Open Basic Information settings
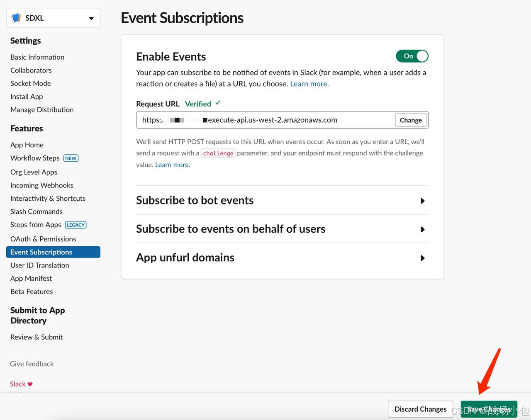The width and height of the screenshot is (531, 420). pyautogui.click(x=37, y=57)
